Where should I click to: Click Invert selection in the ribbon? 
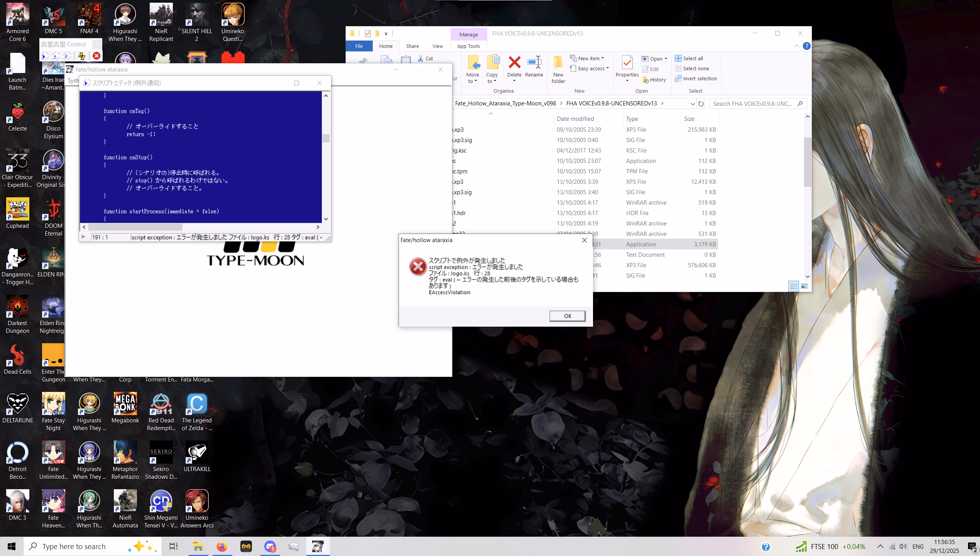[696, 78]
